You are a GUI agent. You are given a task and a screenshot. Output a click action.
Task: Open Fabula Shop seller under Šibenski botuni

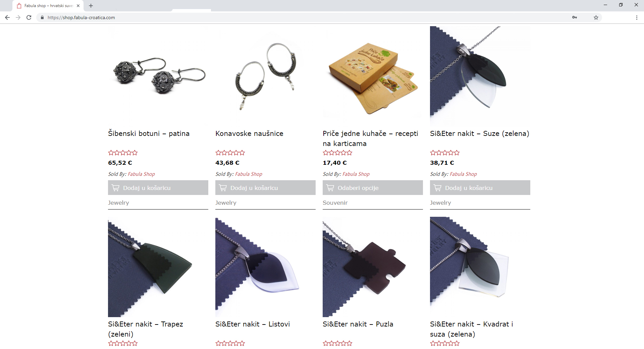click(141, 174)
